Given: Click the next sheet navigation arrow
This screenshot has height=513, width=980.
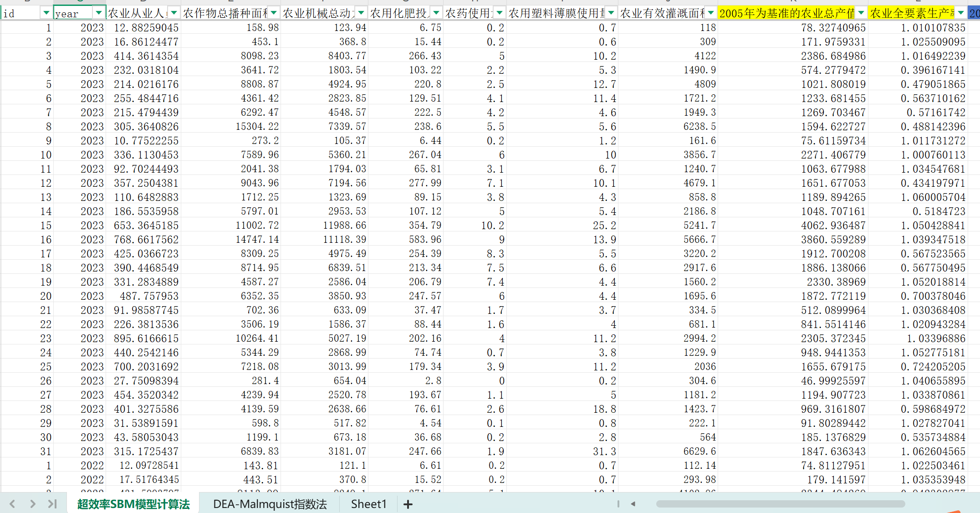Looking at the screenshot, I should [x=32, y=504].
